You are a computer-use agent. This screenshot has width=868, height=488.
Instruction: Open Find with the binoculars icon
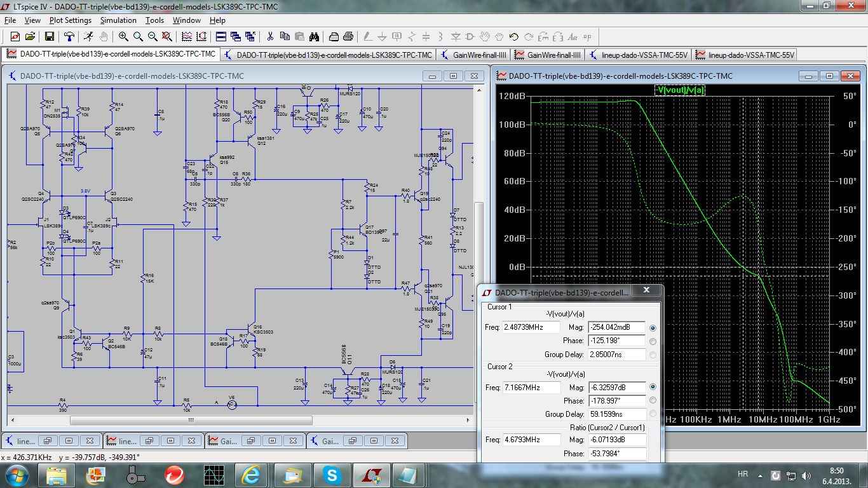tap(314, 36)
